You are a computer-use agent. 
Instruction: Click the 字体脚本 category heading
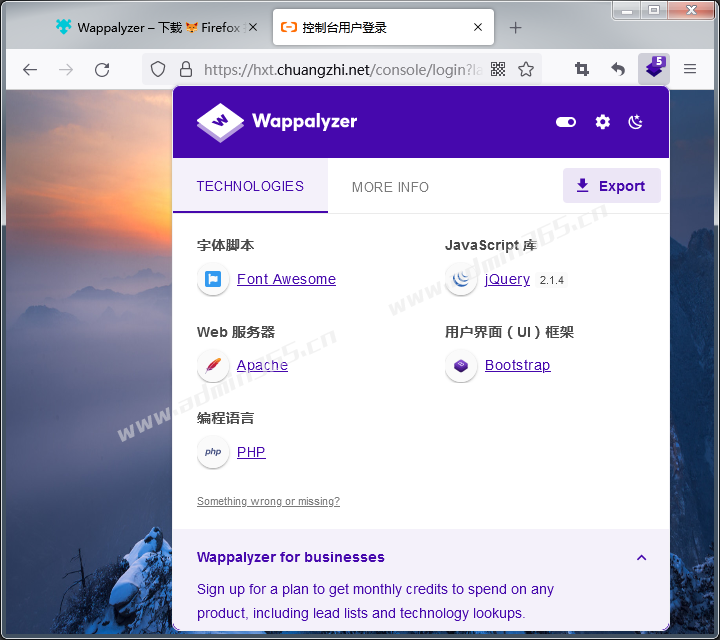tap(225, 245)
